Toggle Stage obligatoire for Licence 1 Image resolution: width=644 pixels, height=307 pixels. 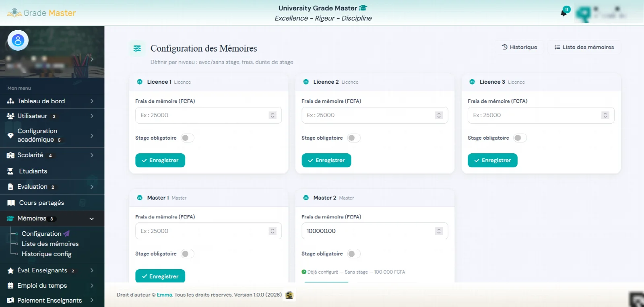coord(187,138)
